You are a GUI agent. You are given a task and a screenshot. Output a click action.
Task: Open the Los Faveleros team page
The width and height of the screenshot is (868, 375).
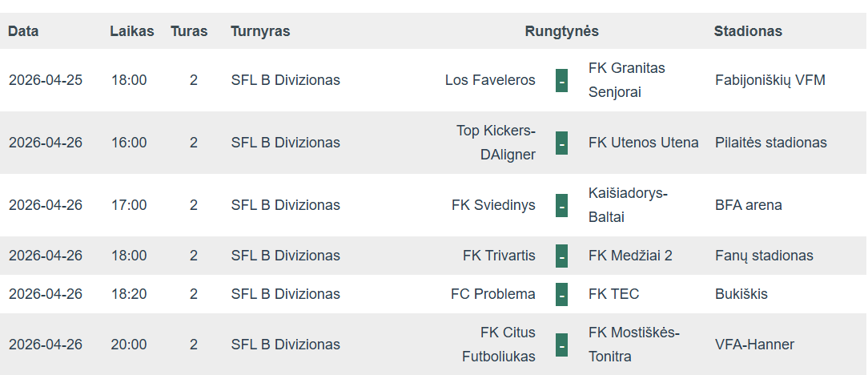490,80
